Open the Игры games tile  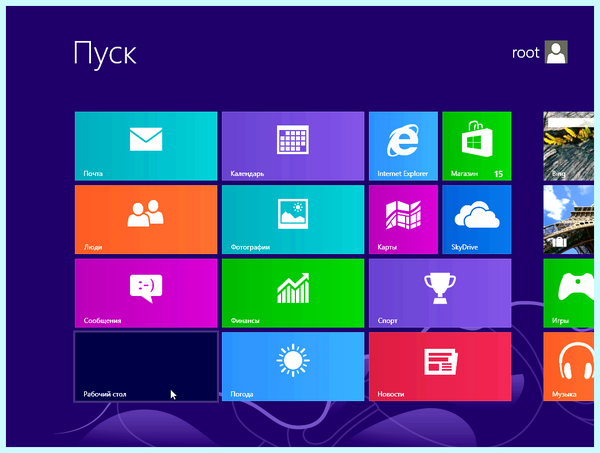[569, 293]
